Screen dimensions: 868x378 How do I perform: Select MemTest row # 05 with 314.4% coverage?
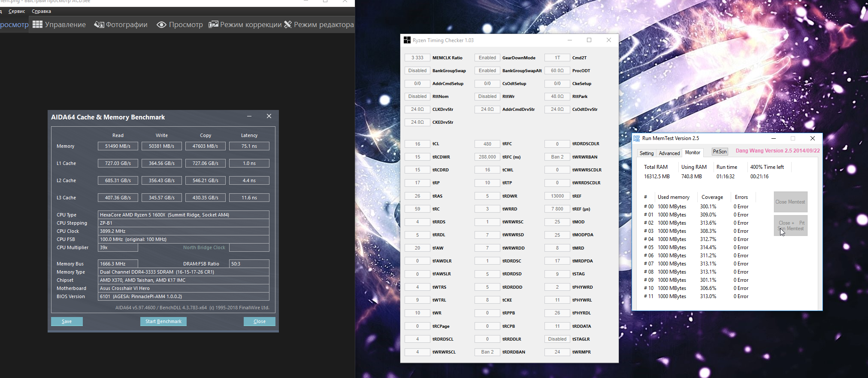pos(696,247)
